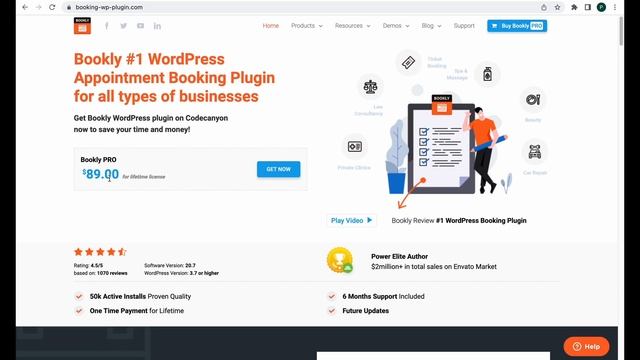Viewport: 640px width, 360px height.
Task: Open the Support menu item
Action: click(x=464, y=26)
